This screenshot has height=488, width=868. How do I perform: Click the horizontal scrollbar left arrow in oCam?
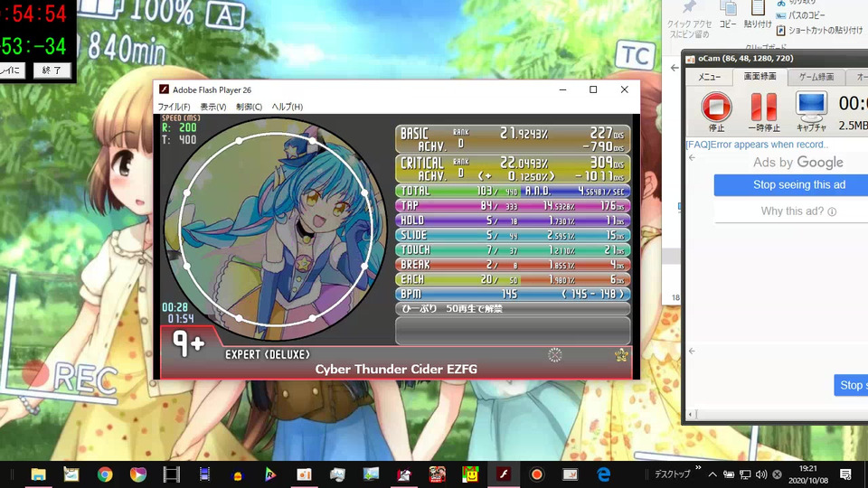pos(690,415)
